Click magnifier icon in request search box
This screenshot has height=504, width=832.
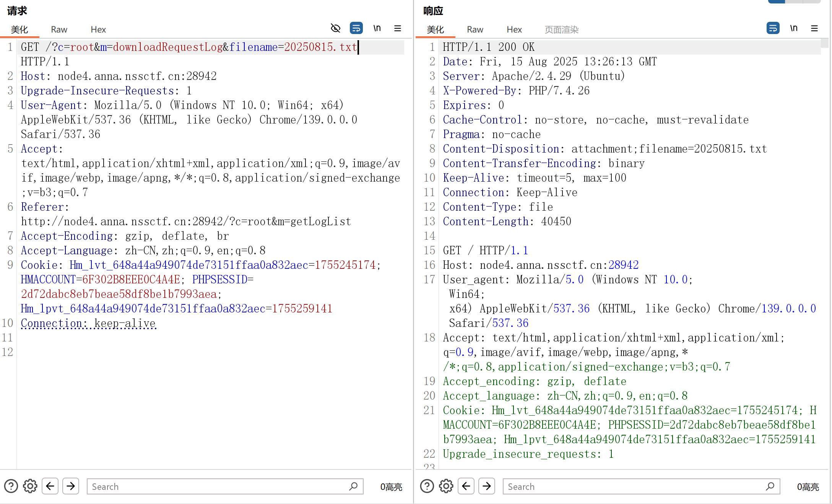pos(353,486)
